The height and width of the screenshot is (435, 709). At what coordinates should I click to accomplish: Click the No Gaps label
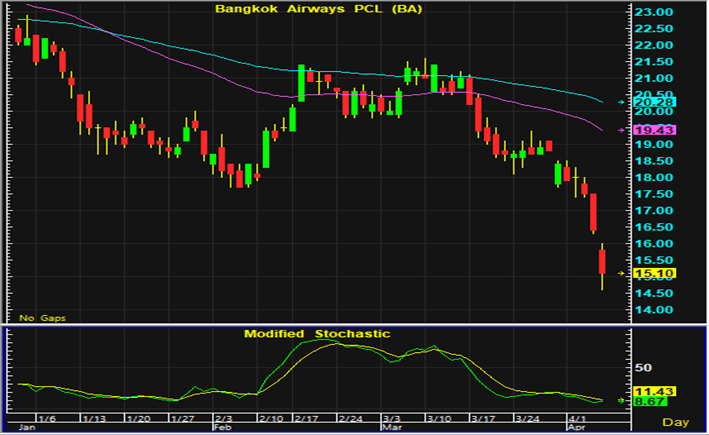coord(42,317)
